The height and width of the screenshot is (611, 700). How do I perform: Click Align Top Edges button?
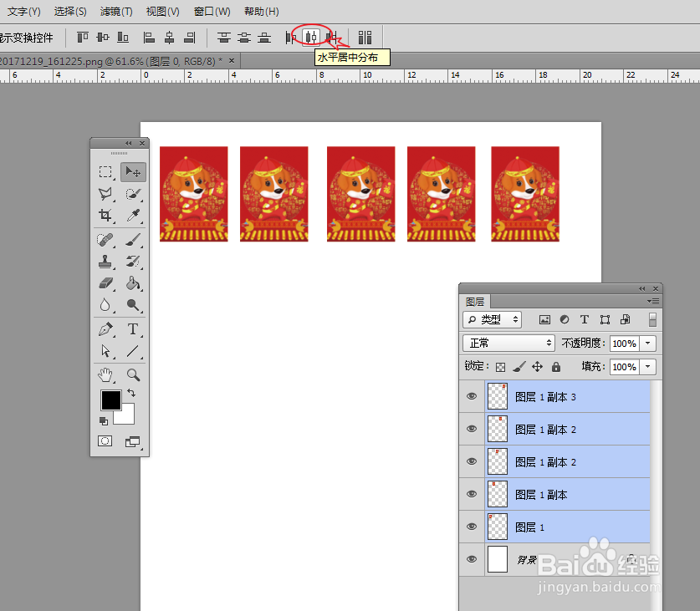pos(83,37)
